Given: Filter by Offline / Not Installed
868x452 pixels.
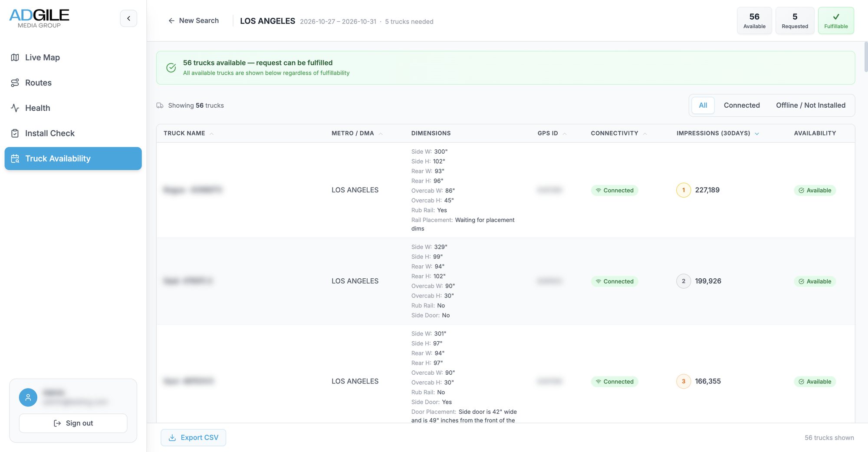Looking at the screenshot, I should pyautogui.click(x=811, y=106).
